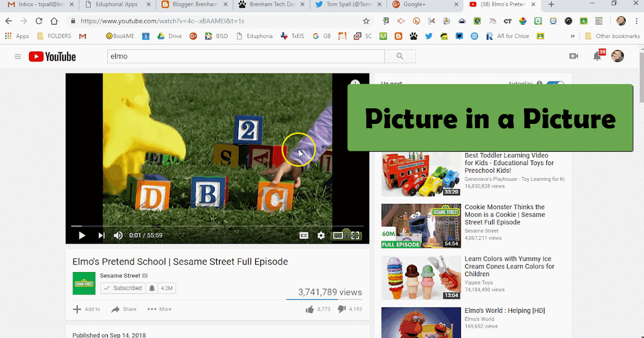Dislike the video with thumbs down
Image resolution: width=644 pixels, height=338 pixels.
coord(341,309)
